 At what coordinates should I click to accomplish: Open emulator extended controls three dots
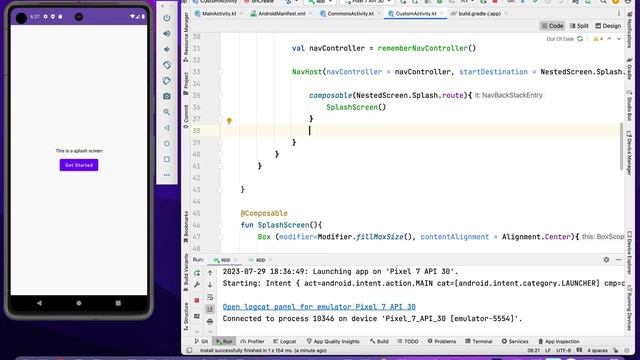(x=167, y=175)
